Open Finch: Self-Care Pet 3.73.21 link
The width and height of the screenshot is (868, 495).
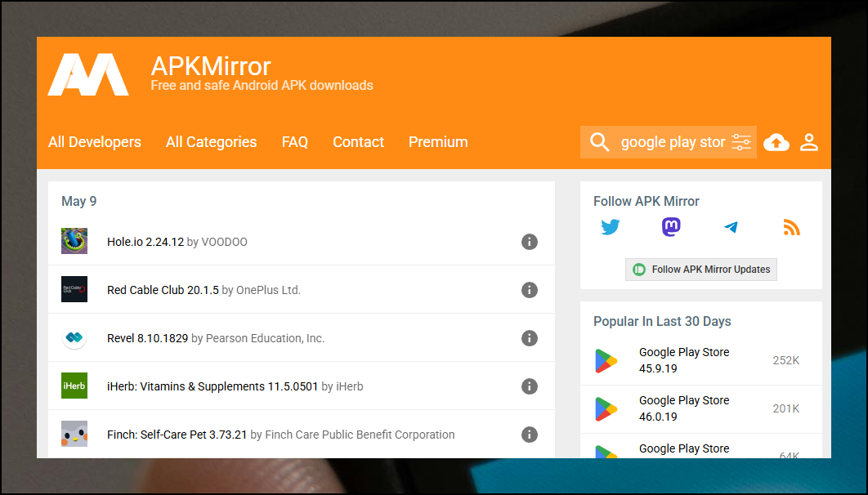click(177, 435)
